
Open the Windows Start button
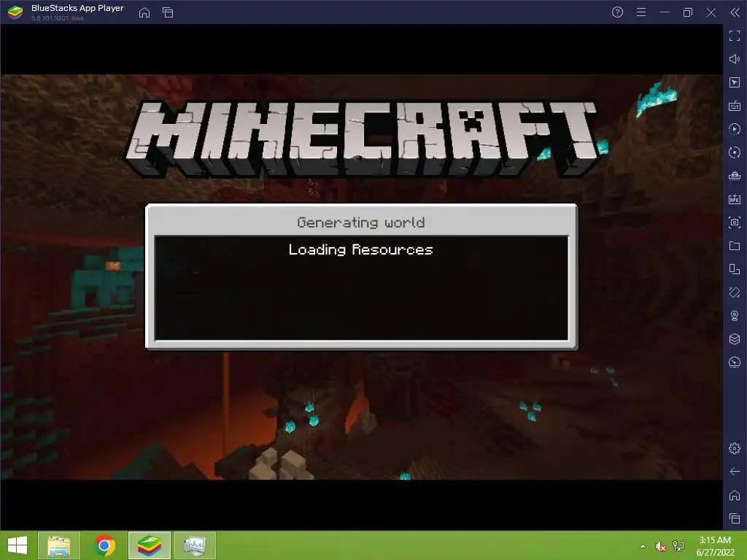point(18,545)
